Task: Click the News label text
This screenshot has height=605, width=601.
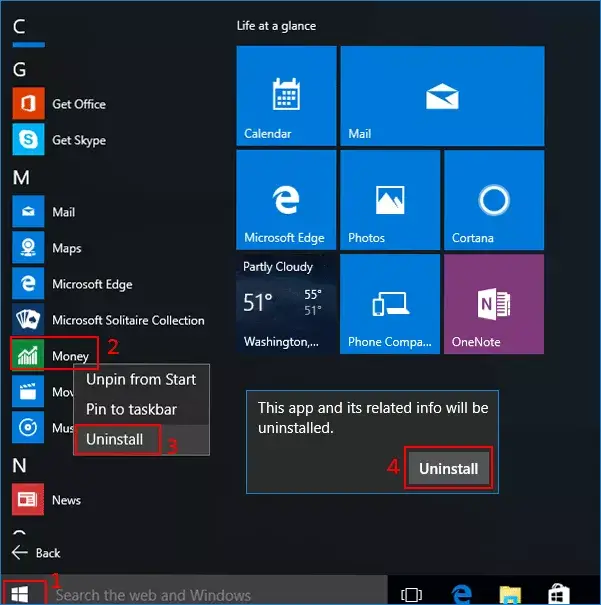Action: pyautogui.click(x=66, y=500)
